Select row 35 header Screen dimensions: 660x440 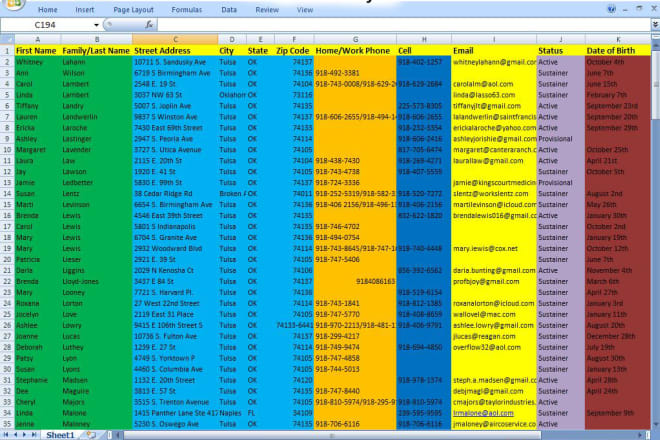[7, 424]
